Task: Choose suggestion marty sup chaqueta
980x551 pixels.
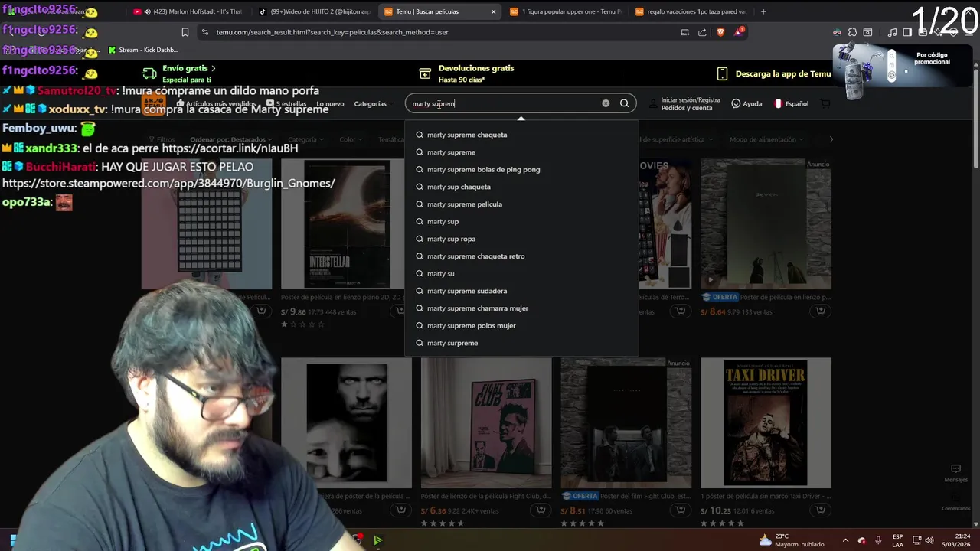Action: 521,187
